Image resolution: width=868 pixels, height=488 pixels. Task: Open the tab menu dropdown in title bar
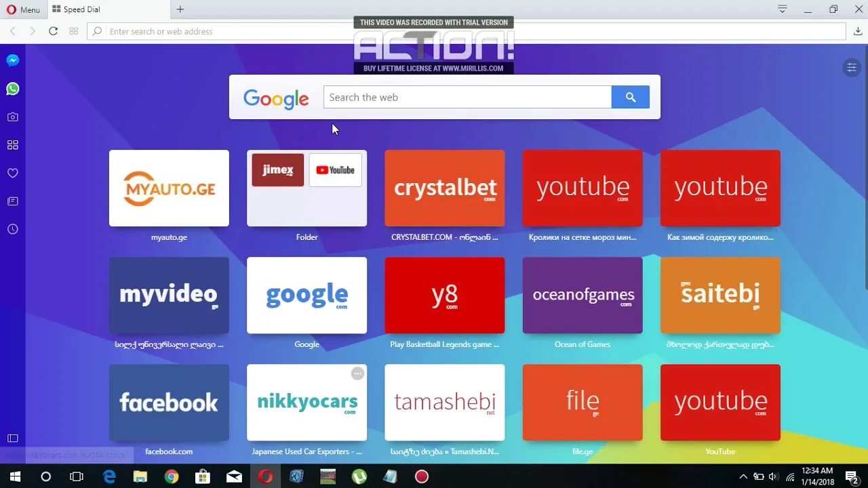coord(783,9)
